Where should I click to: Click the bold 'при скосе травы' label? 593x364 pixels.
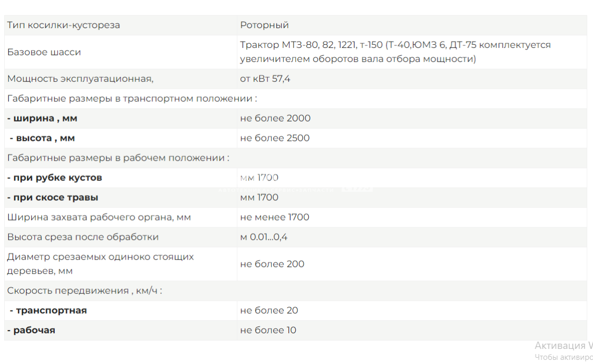53,198
